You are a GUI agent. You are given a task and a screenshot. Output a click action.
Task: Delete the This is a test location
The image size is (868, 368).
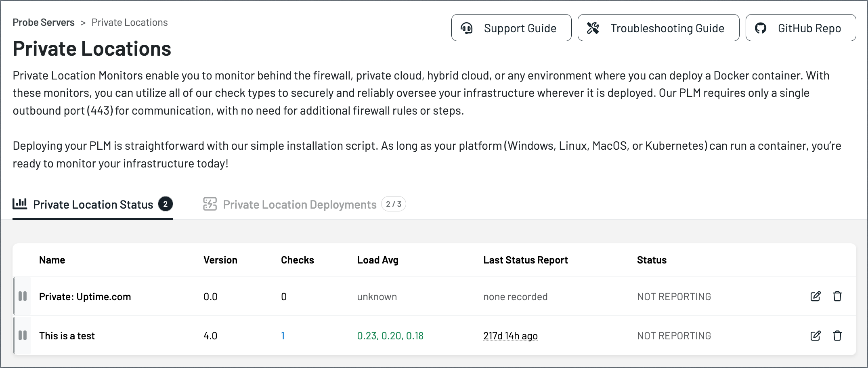[837, 335]
